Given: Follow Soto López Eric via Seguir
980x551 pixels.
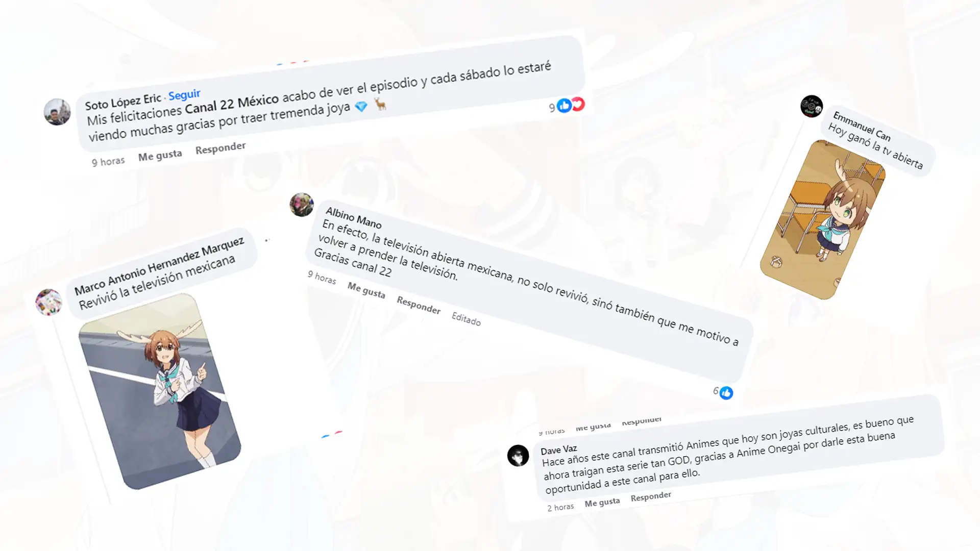Looking at the screenshot, I should tap(184, 94).
